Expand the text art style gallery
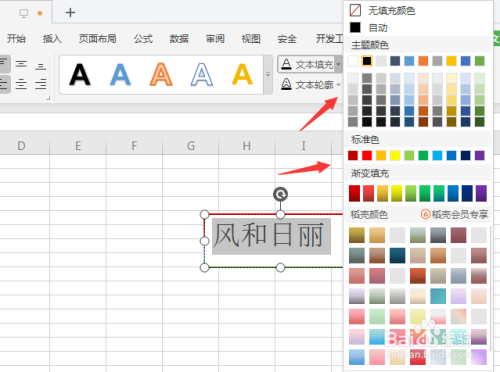 click(268, 75)
